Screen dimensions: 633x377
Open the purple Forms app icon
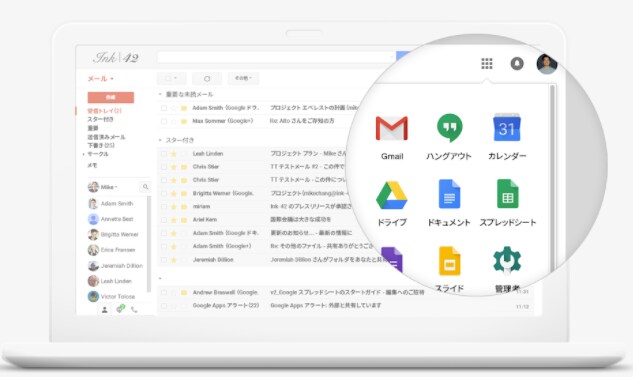coord(392,260)
